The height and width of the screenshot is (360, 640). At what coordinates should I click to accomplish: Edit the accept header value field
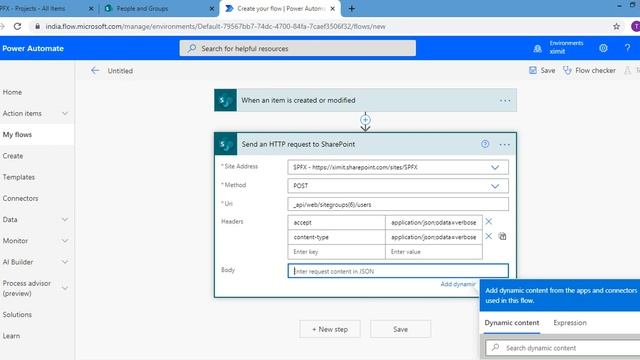(x=433, y=222)
